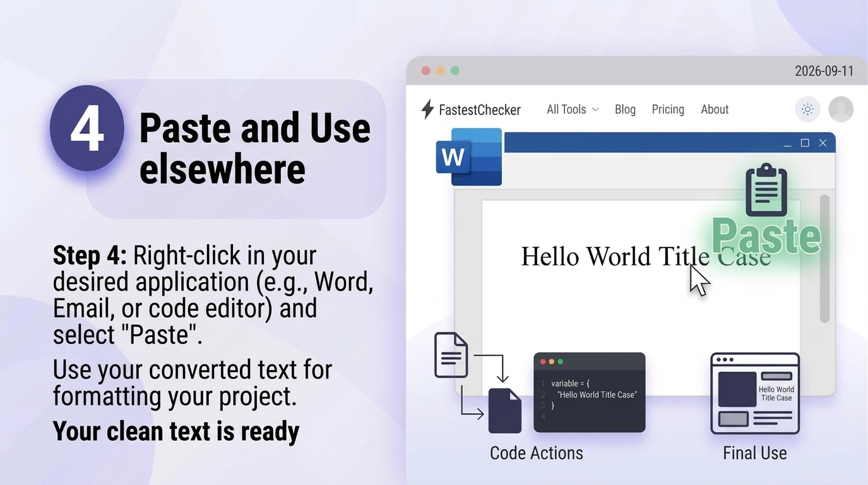Select the quoted "Hello World Title Case" code string
Image resolution: width=868 pixels, height=485 pixels.
click(597, 395)
